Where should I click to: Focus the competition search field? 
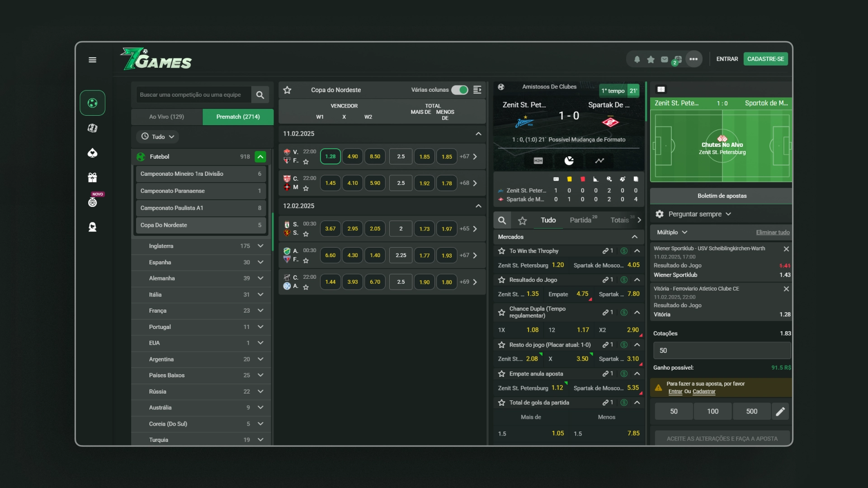[x=193, y=95]
